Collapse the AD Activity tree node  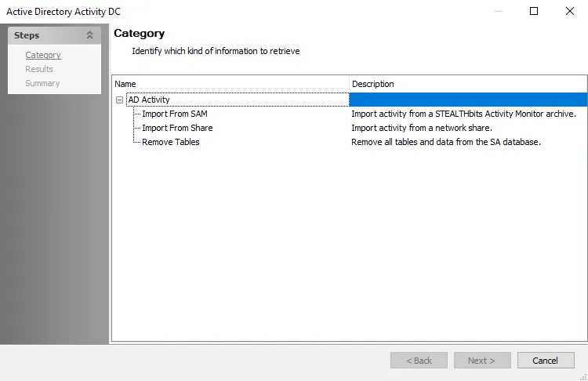[119, 100]
